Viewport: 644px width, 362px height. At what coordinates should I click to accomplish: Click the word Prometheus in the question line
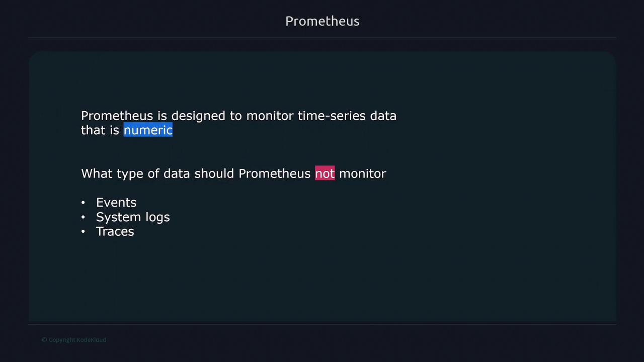pyautogui.click(x=274, y=173)
